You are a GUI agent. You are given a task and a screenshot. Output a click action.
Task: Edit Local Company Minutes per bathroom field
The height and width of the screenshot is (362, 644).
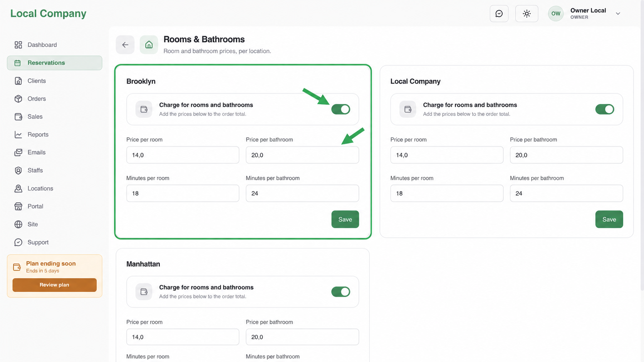566,193
